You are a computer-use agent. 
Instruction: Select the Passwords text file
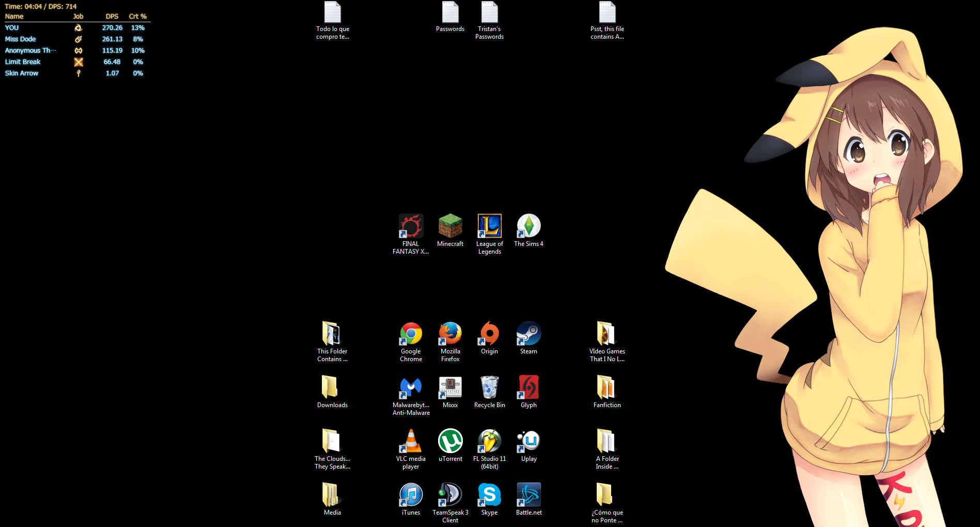[450, 17]
